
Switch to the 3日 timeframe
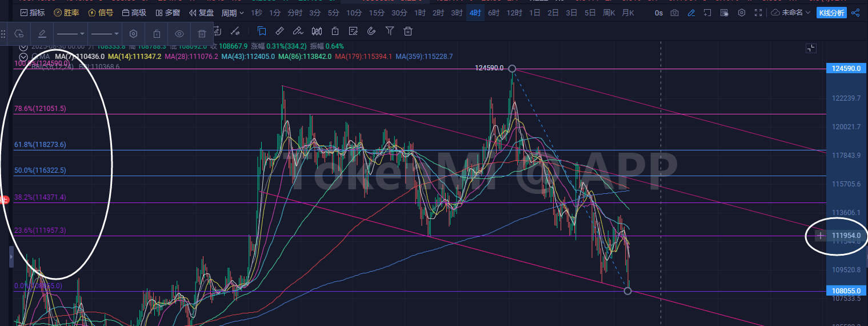(x=571, y=13)
